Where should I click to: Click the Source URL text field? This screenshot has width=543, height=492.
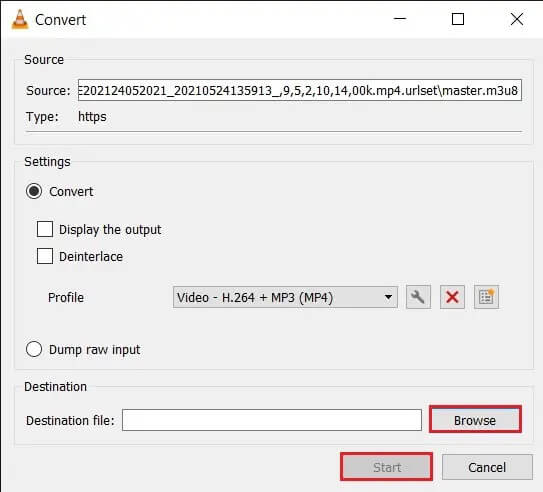300,90
